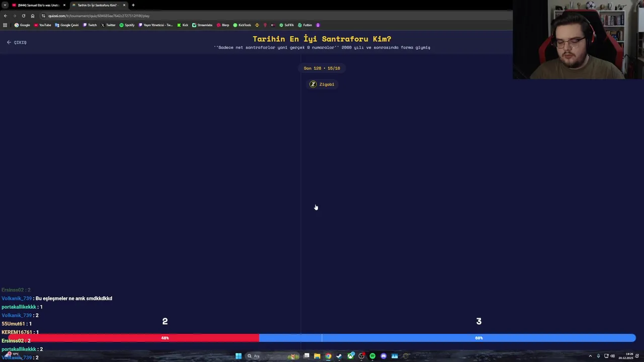The height and width of the screenshot is (362, 644).
Task: Show hidden system tray icons
Action: (x=590, y=356)
